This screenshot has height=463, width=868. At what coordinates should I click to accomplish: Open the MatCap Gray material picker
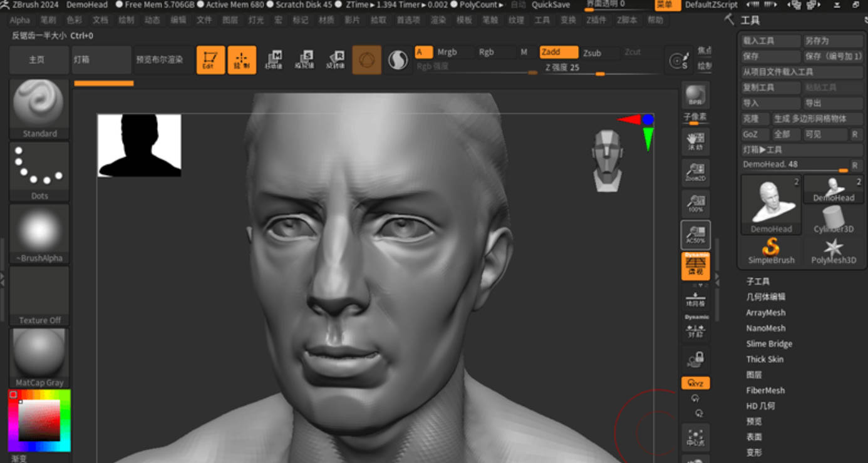(x=39, y=353)
